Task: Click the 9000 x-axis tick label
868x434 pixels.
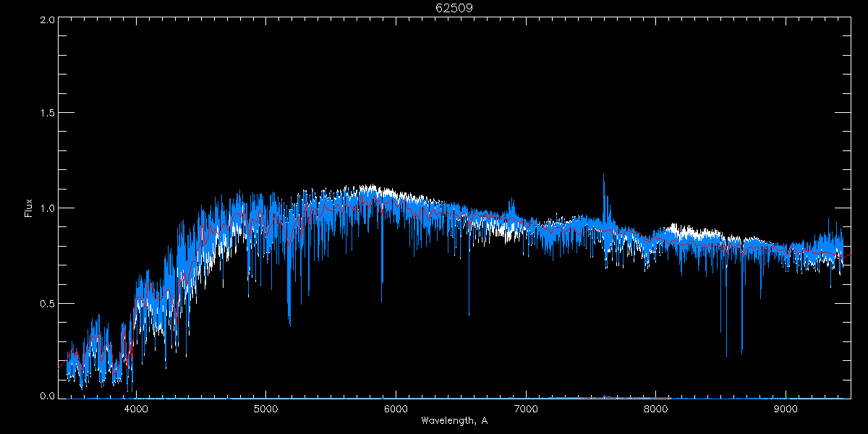Action: (x=786, y=409)
